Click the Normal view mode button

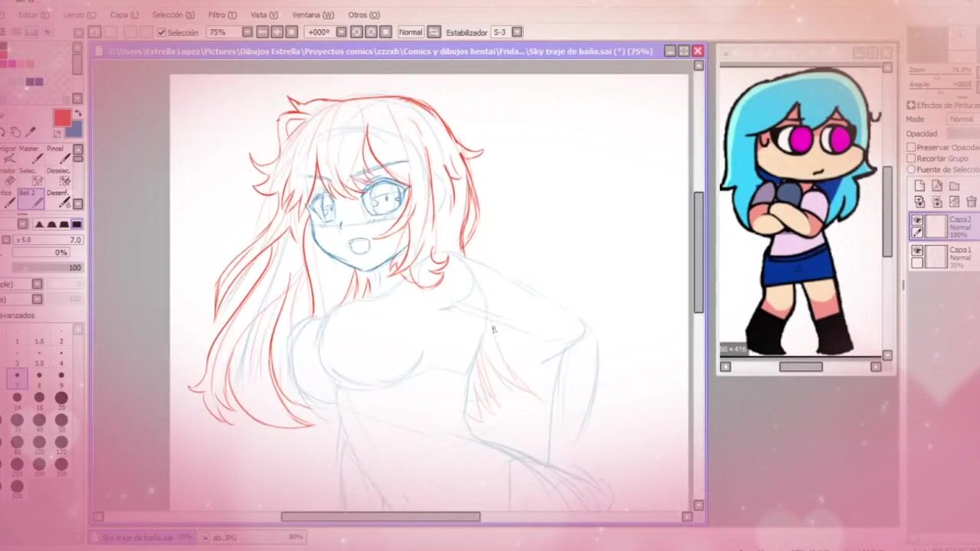[410, 32]
